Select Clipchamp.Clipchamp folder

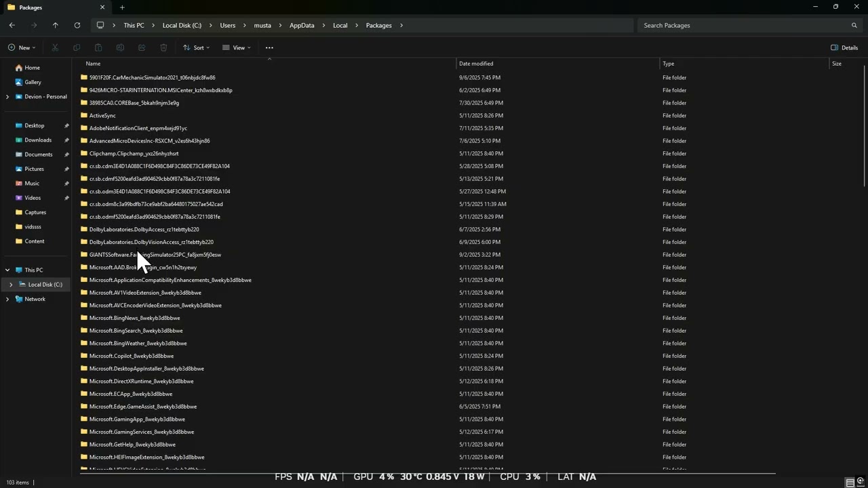134,153
